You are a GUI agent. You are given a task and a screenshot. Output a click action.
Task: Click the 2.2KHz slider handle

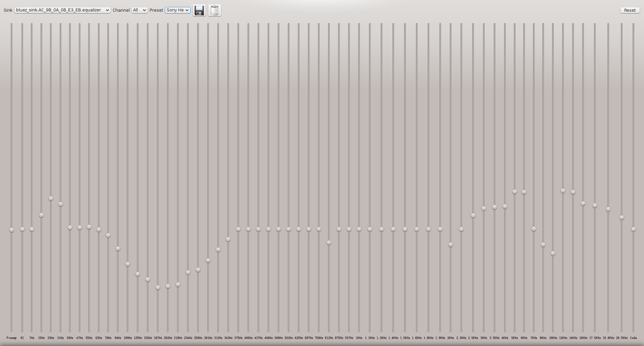coord(461,229)
